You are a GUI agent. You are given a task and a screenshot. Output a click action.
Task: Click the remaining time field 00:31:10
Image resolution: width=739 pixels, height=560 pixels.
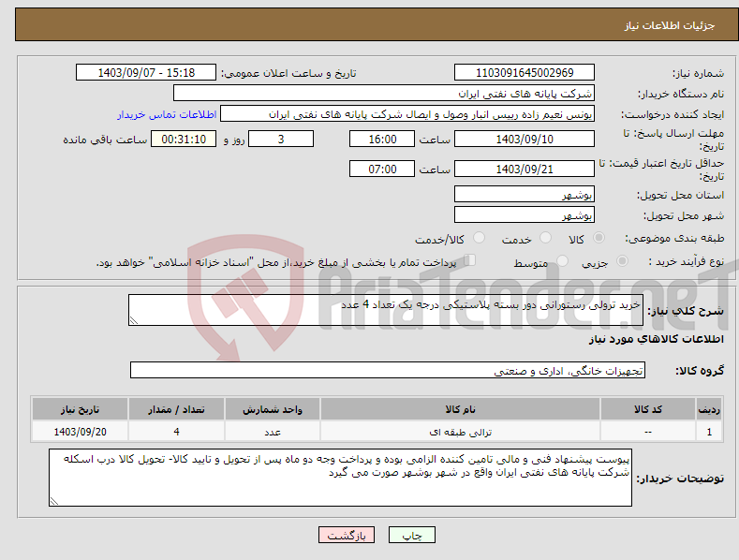[x=184, y=139]
